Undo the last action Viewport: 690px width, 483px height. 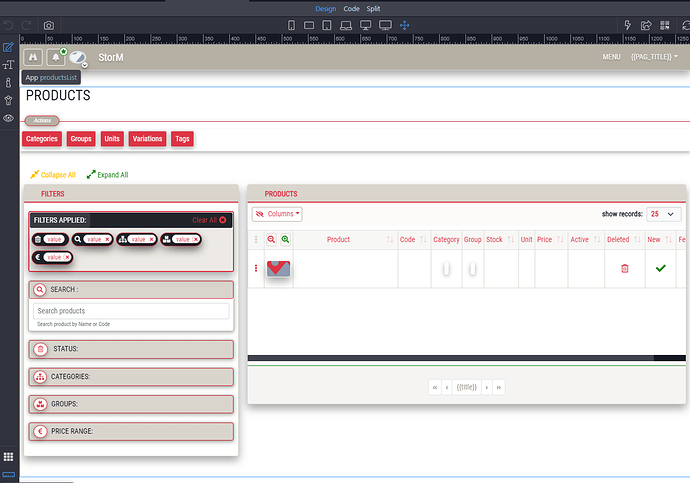tap(8, 26)
